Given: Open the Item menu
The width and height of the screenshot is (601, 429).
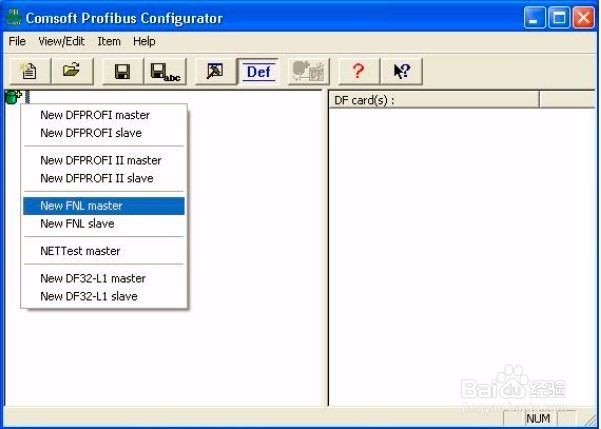Looking at the screenshot, I should [x=109, y=41].
